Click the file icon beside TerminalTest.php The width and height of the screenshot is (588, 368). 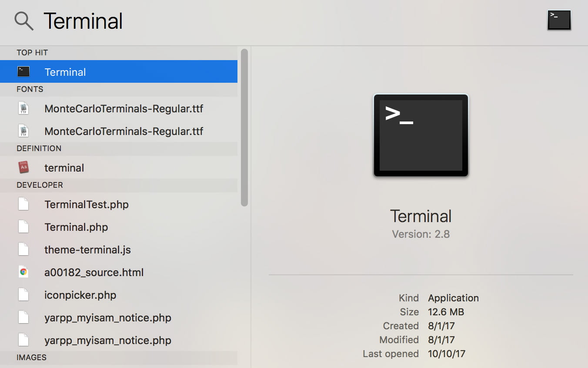23,204
